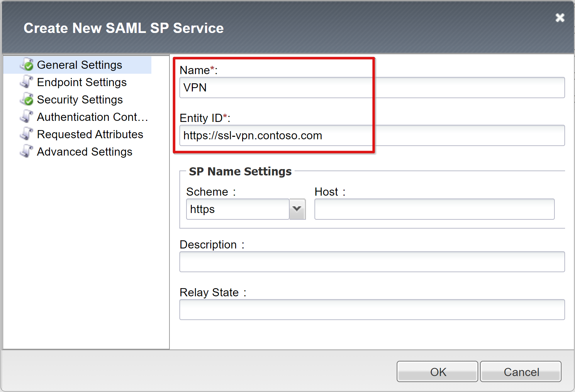
Task: Click the Host input field
Action: click(x=434, y=209)
